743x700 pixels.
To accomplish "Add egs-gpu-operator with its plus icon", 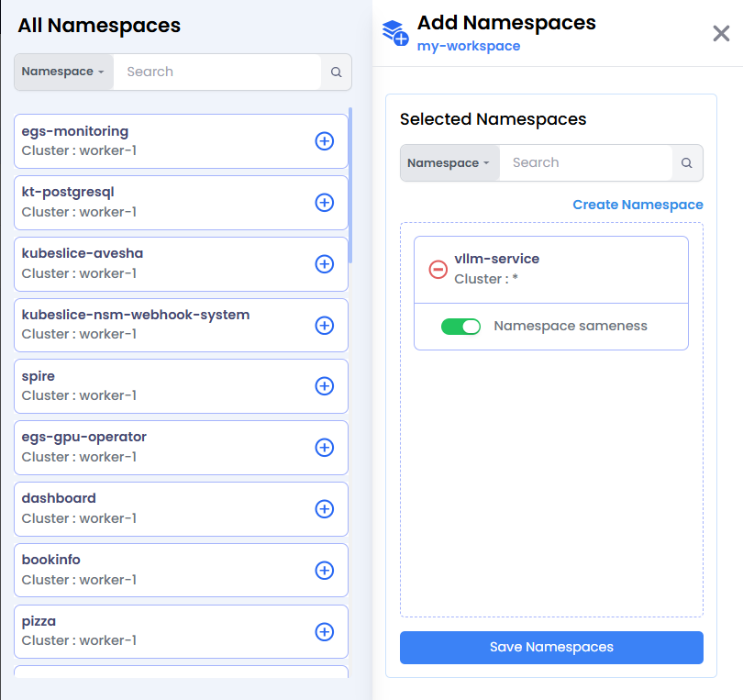I will click(325, 448).
